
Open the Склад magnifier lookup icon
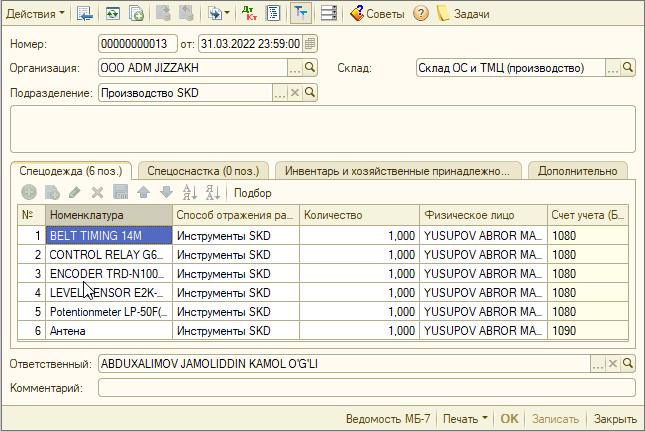(x=629, y=68)
